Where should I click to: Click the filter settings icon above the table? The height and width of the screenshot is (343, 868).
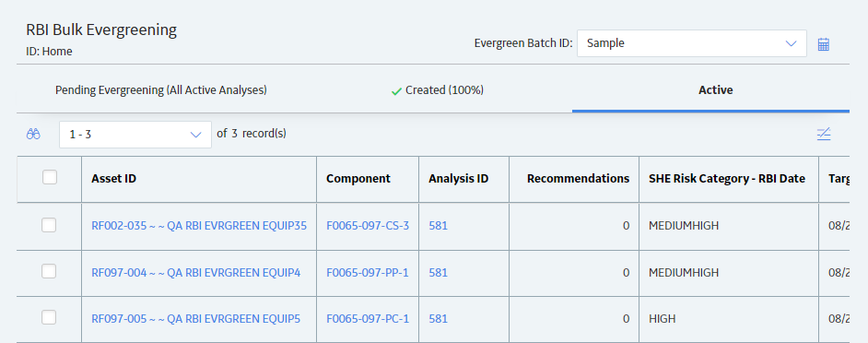tap(824, 134)
